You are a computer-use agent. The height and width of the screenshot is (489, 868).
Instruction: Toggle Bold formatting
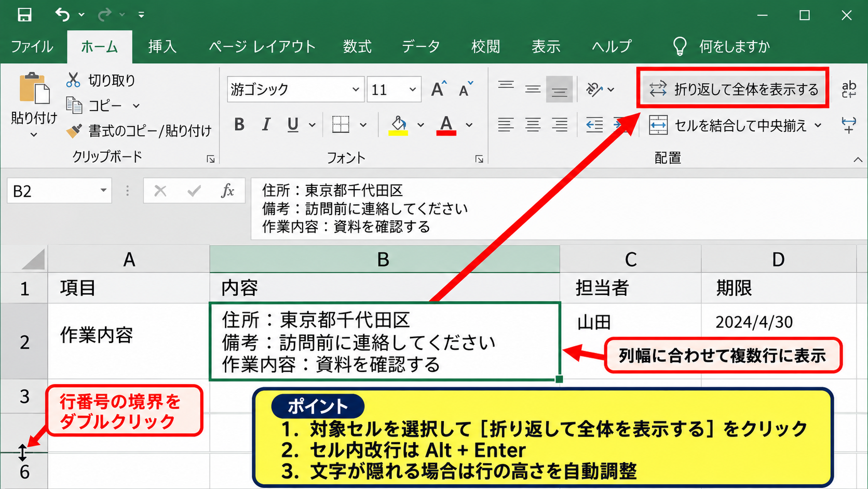(x=239, y=125)
